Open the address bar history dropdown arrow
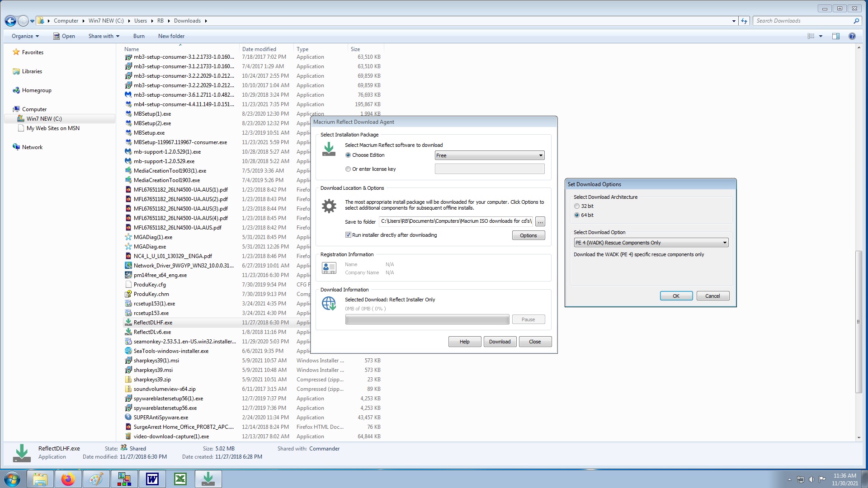The image size is (868, 488). (x=734, y=21)
